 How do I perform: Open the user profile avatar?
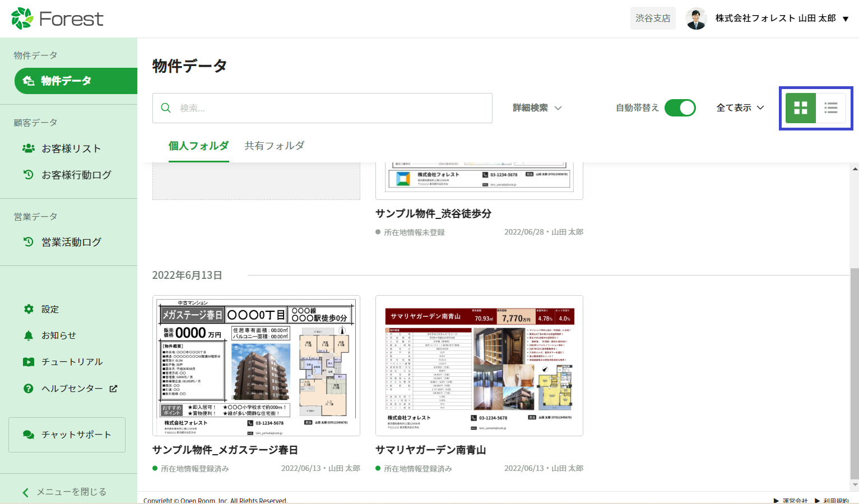click(x=696, y=18)
